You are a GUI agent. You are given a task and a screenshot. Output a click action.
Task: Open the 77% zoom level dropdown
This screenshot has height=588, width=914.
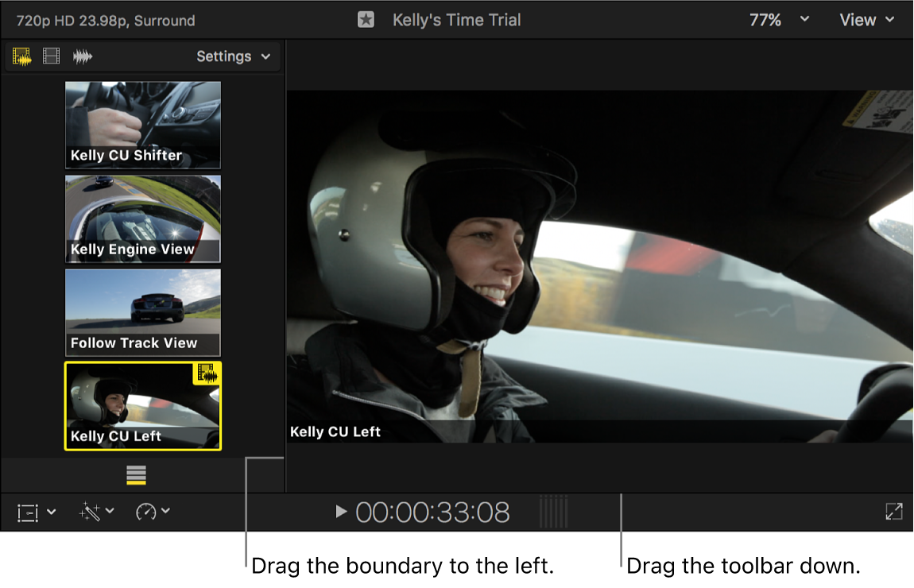click(x=779, y=20)
